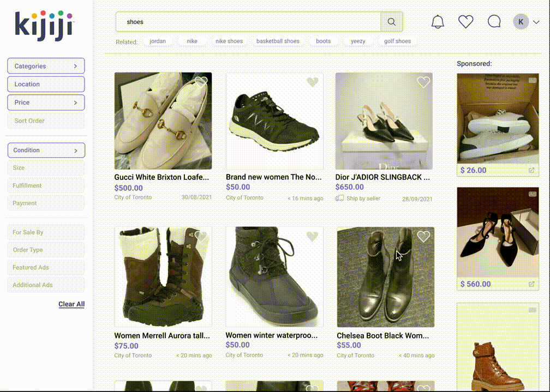This screenshot has width=550, height=392.
Task: Click the shoes search field
Action: 248,22
